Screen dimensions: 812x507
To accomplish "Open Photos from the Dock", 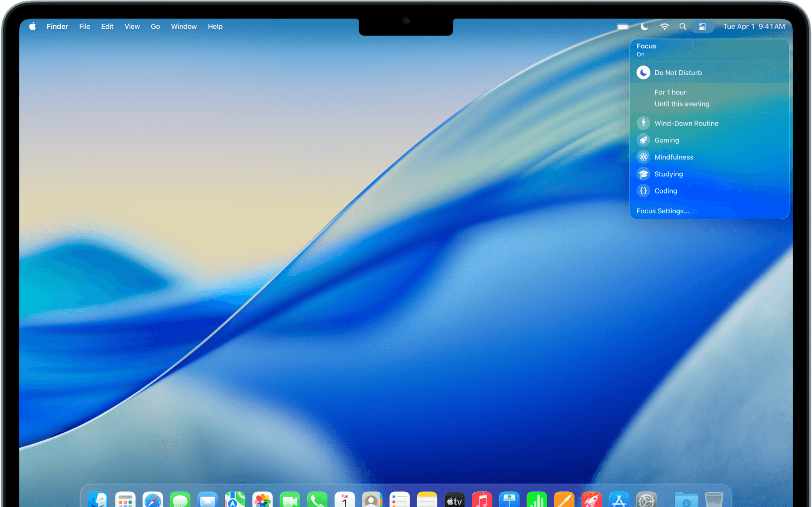I will 263,500.
